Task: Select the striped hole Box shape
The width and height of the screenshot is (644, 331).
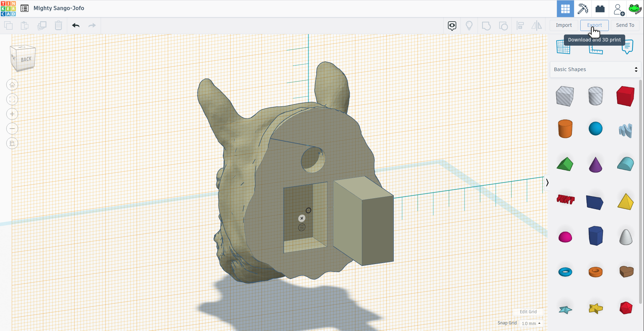Action: (565, 96)
